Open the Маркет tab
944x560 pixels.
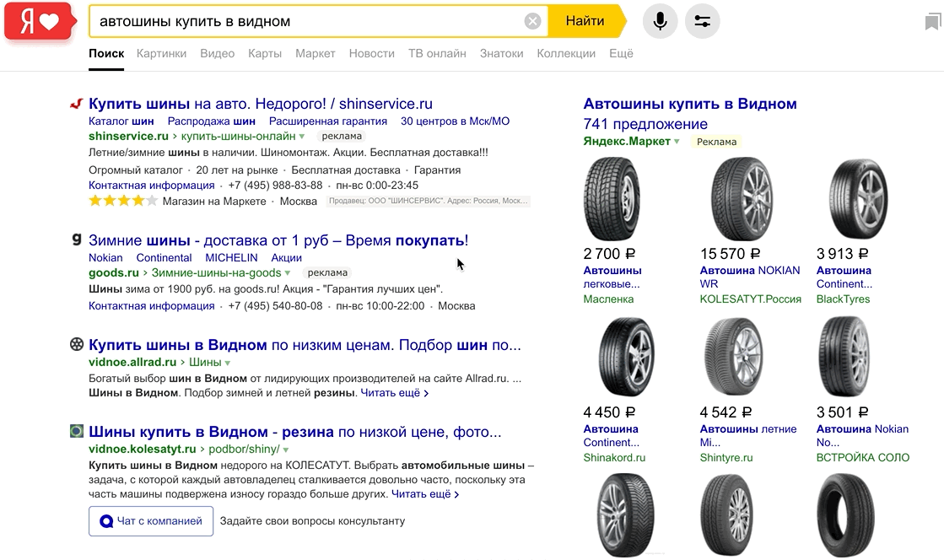[315, 54]
